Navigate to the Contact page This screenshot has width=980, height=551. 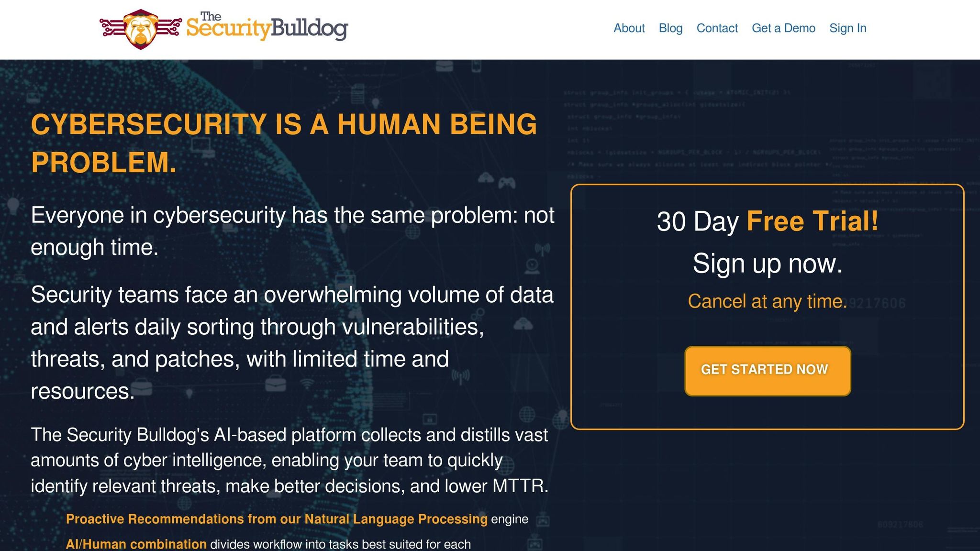(717, 28)
